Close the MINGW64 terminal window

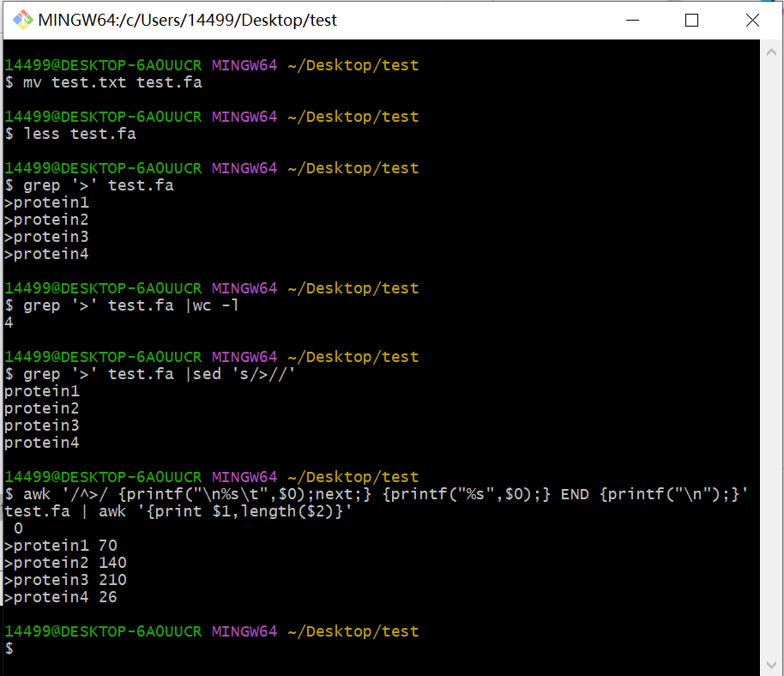tap(752, 20)
